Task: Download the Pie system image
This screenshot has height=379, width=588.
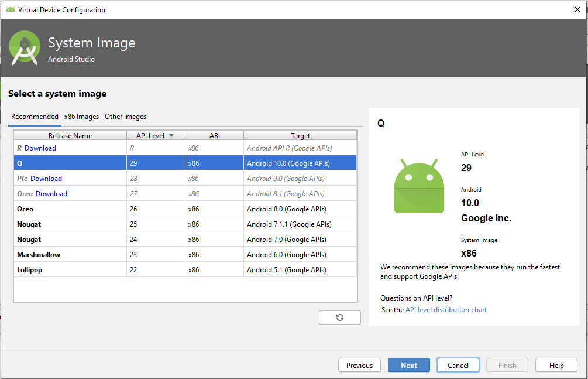Action: coord(46,179)
